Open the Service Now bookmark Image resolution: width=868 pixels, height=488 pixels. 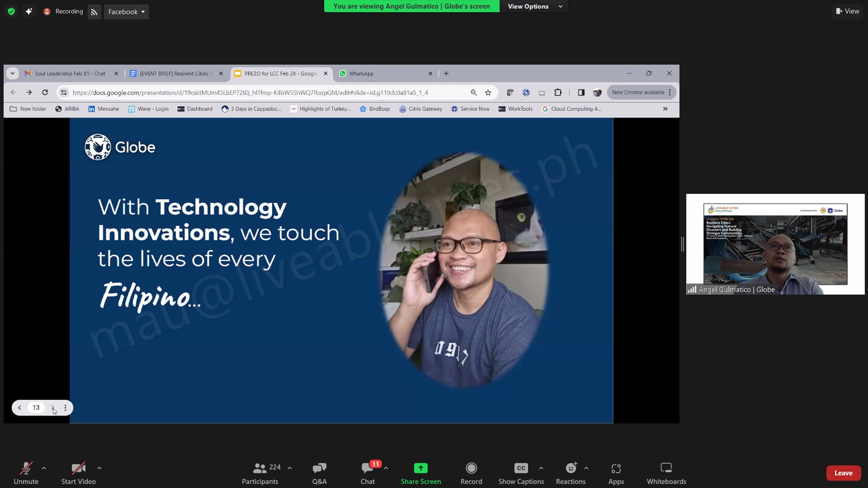click(470, 109)
